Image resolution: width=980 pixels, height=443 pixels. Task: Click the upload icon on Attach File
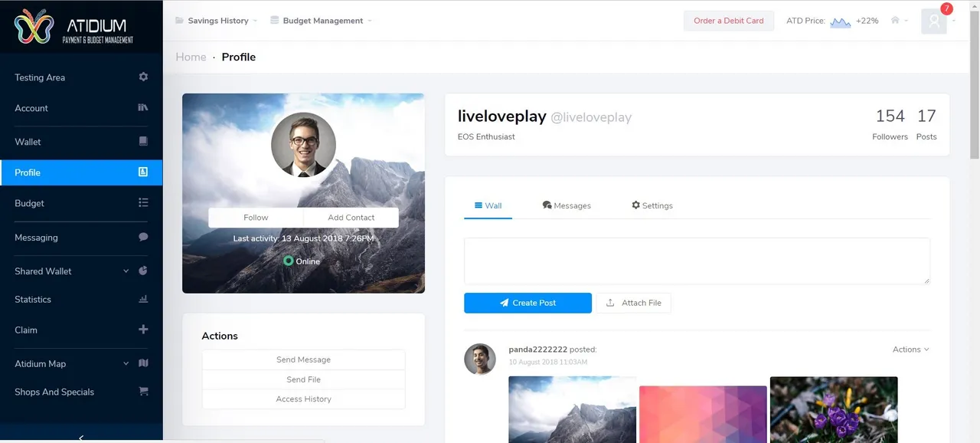[610, 303]
